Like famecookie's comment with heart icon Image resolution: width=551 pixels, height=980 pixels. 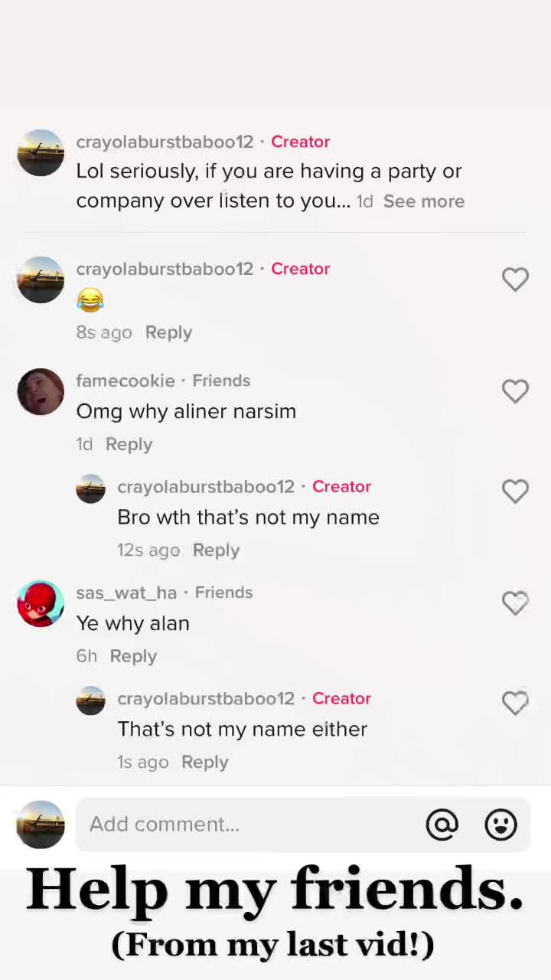point(515,391)
